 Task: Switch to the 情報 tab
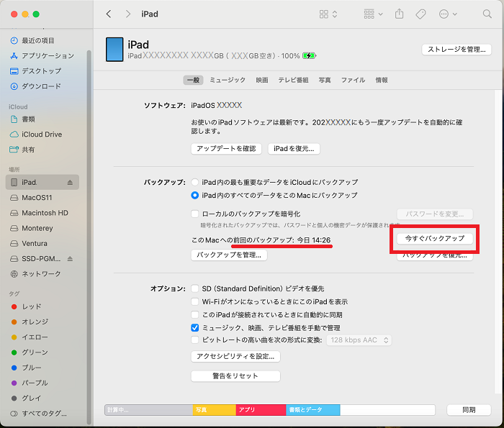[x=382, y=80]
